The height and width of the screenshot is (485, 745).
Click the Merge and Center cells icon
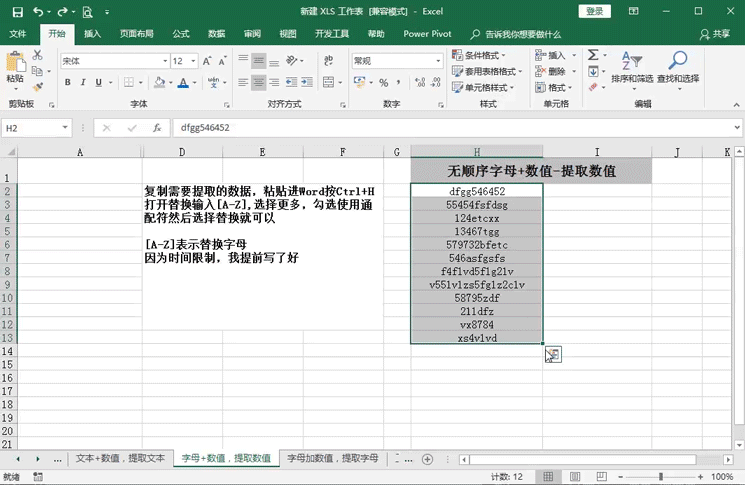point(328,82)
